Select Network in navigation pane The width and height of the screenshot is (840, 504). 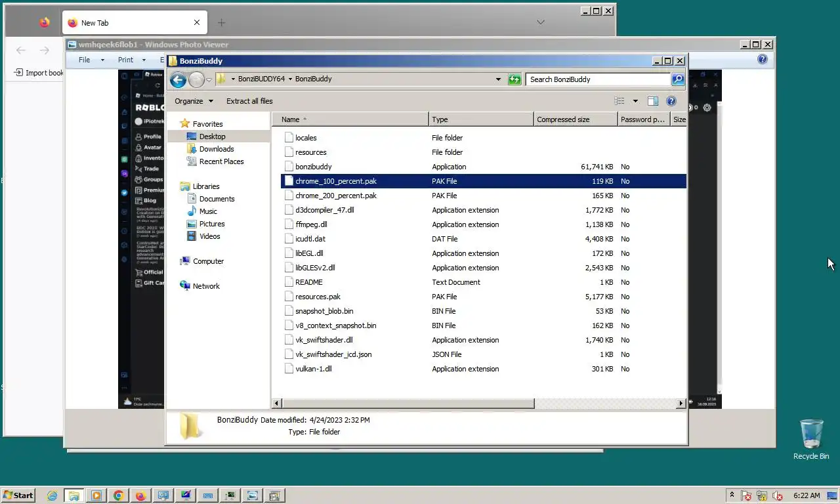tap(206, 286)
